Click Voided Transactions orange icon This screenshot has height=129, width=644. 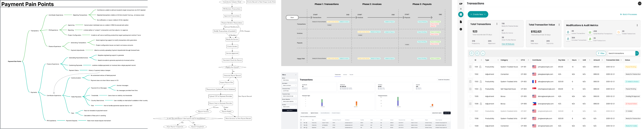(619, 32)
